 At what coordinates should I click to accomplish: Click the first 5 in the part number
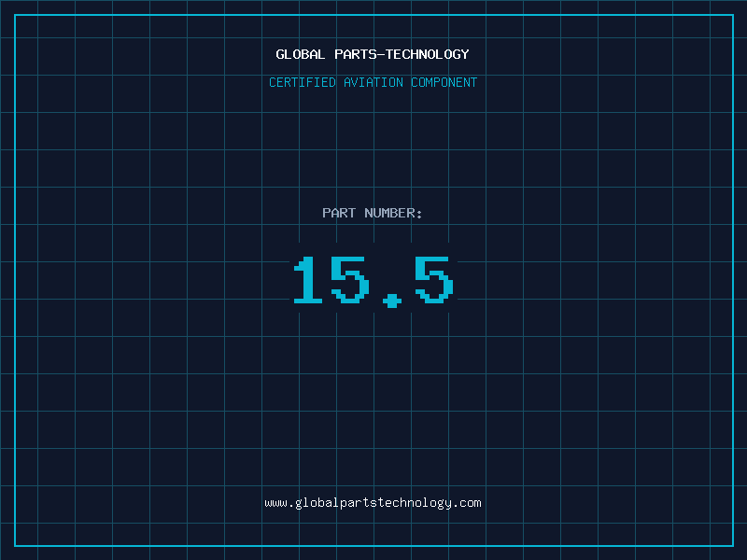click(x=351, y=281)
